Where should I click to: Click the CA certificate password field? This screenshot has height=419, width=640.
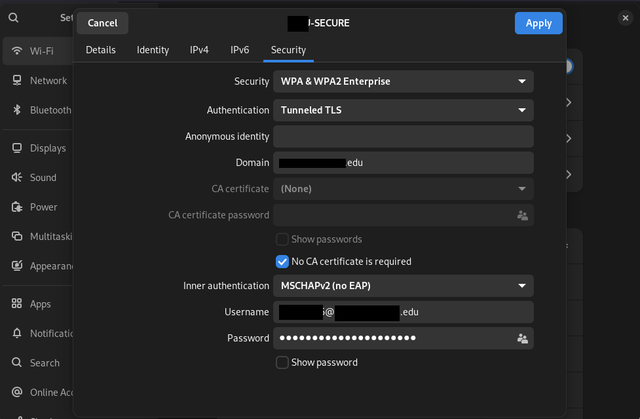[403, 215]
